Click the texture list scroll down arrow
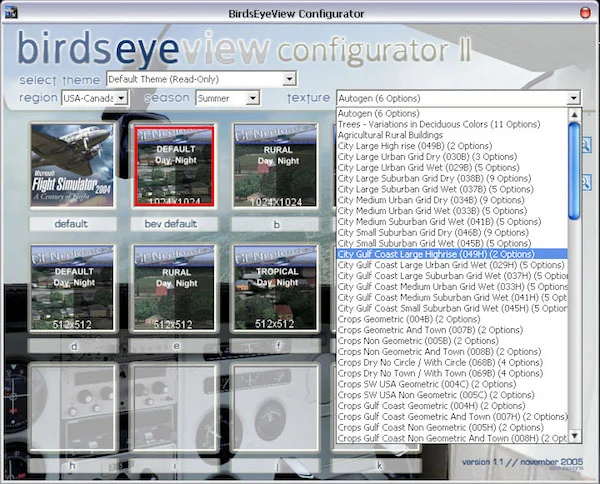The image size is (600, 484). pos(574,436)
